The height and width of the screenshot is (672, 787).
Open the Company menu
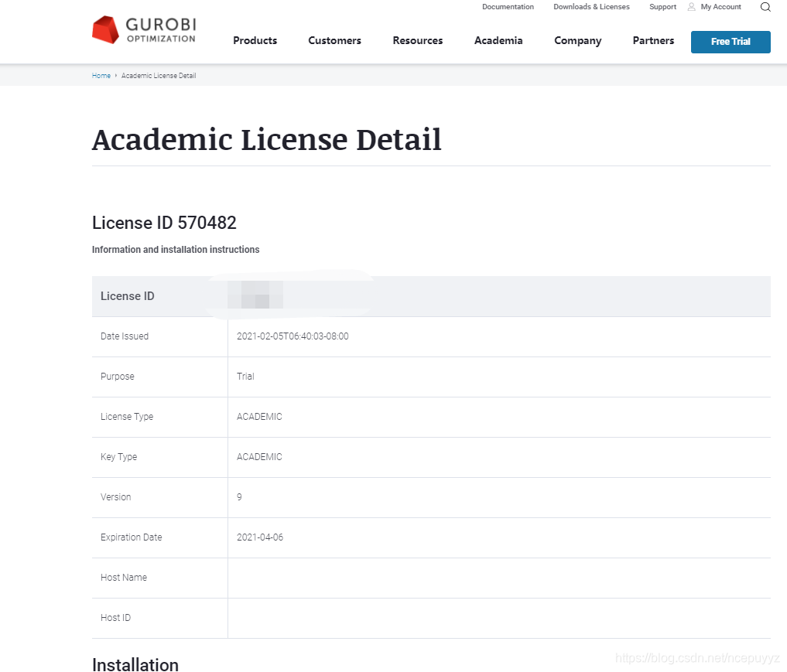[578, 41]
